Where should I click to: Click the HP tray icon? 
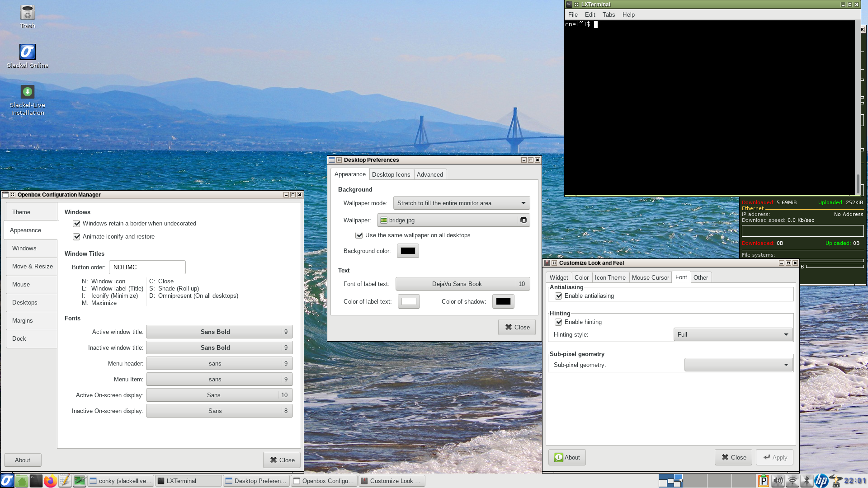[x=821, y=481]
